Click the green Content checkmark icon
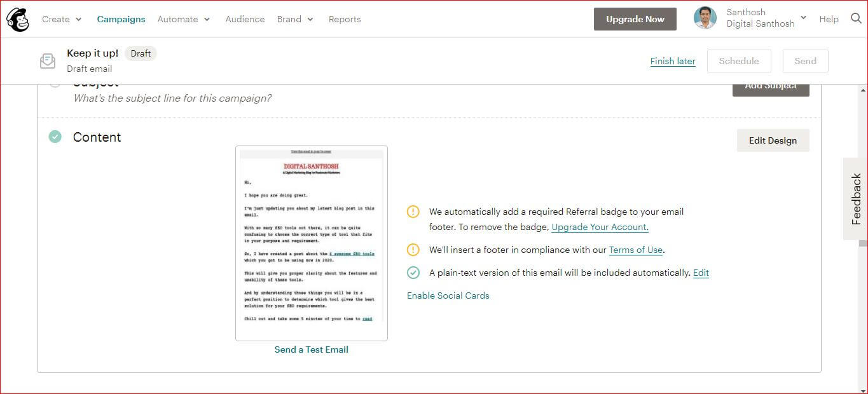This screenshot has height=394, width=868. 55,137
